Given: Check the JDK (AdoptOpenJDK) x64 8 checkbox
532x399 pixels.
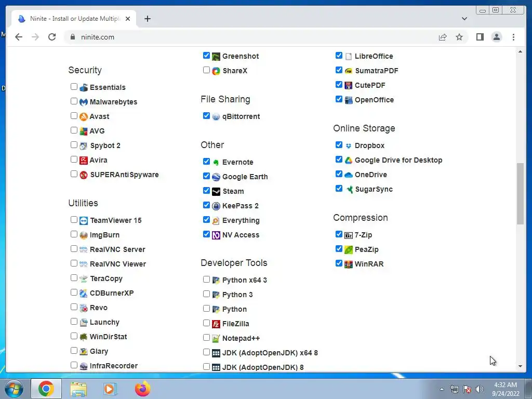Looking at the screenshot, I should coord(206,352).
